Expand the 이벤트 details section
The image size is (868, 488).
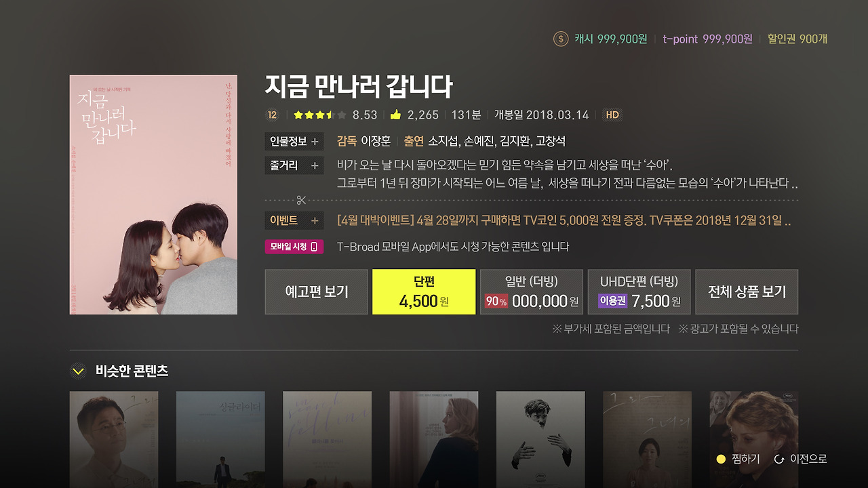[x=294, y=220]
